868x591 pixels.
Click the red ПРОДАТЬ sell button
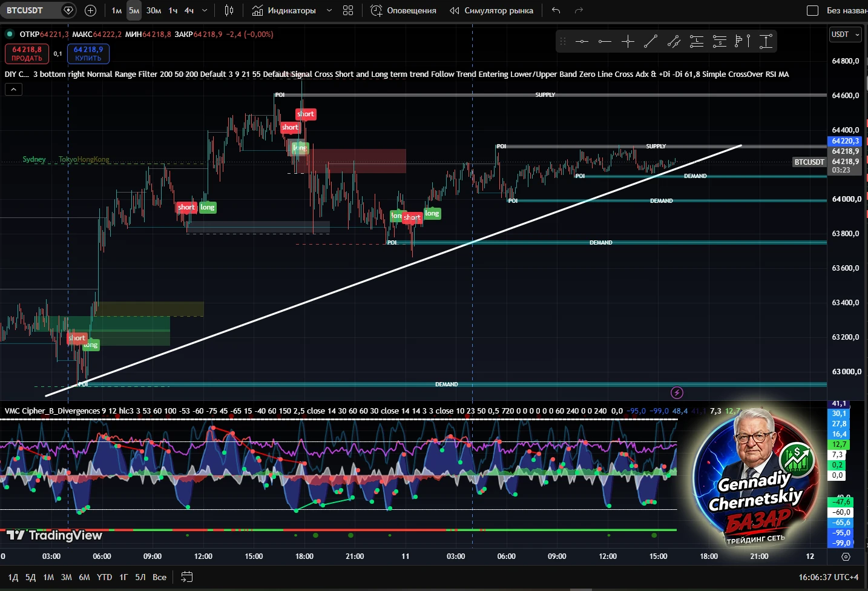point(27,54)
